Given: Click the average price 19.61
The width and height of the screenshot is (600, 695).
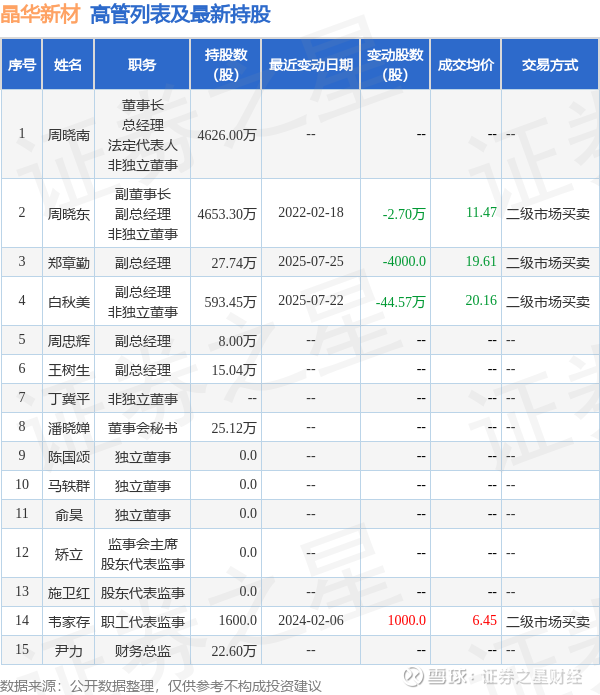Looking at the screenshot, I should [x=481, y=261].
